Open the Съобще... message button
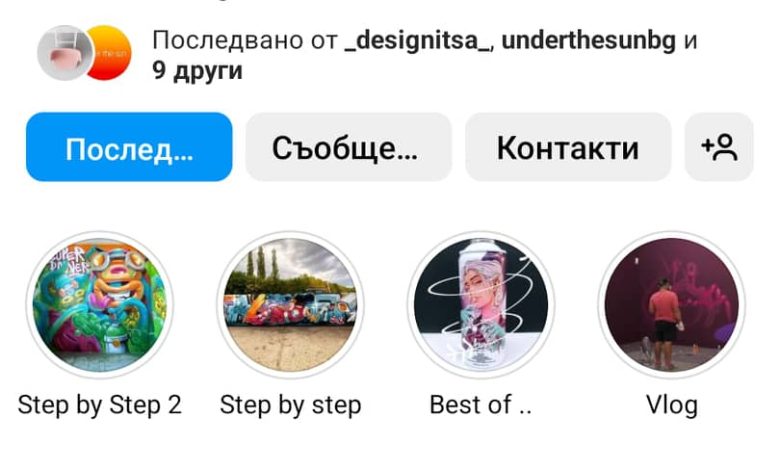Viewport: 780px width, 470px height. coord(348,147)
